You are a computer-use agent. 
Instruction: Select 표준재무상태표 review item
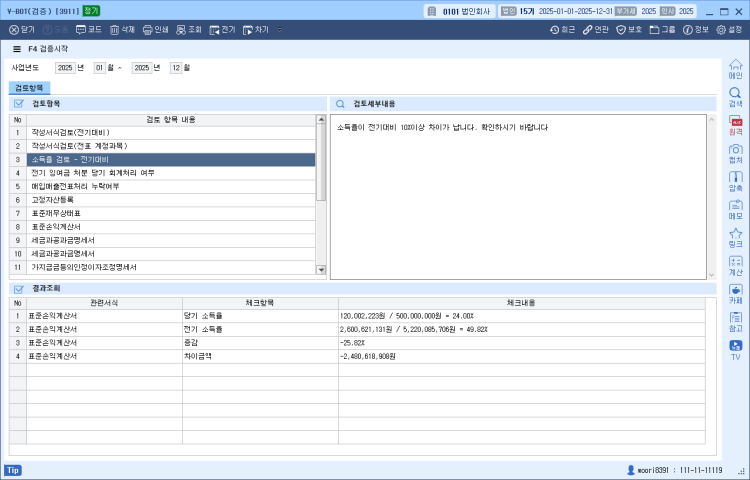(x=171, y=213)
